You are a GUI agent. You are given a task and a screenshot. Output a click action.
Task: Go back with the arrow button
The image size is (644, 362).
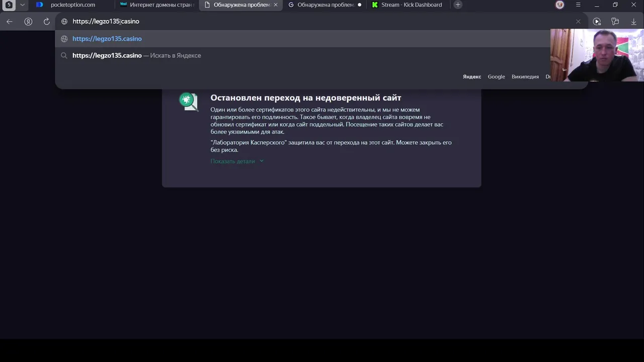pyautogui.click(x=9, y=22)
